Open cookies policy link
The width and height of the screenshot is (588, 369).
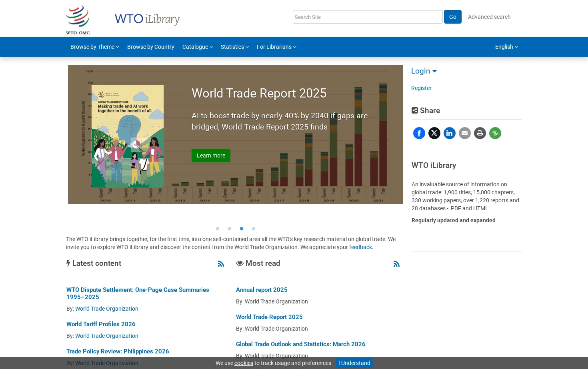click(244, 363)
